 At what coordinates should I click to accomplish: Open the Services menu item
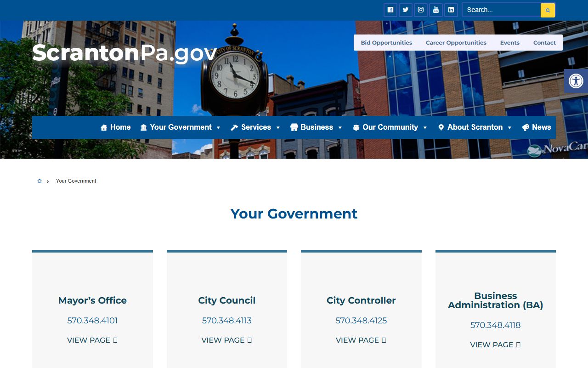point(255,127)
